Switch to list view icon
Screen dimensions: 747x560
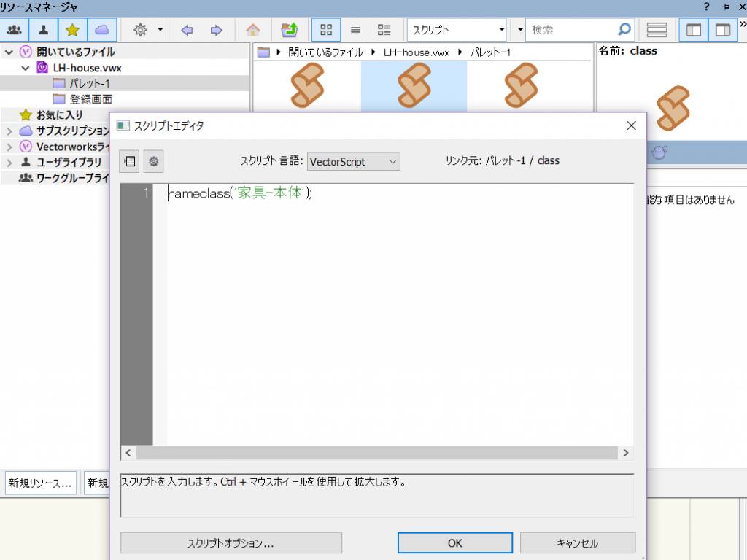(356, 30)
